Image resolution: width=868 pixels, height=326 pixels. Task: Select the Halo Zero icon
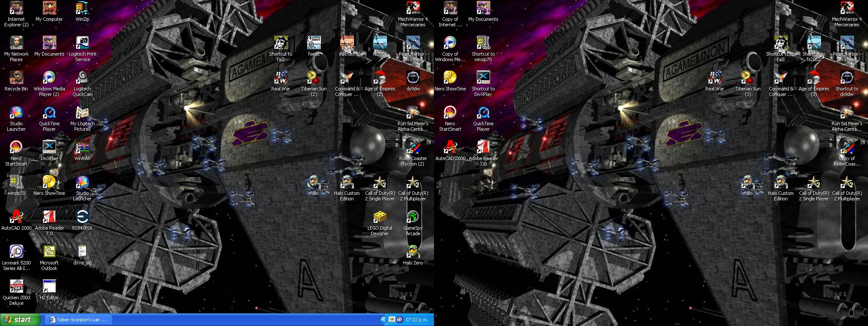click(x=413, y=256)
